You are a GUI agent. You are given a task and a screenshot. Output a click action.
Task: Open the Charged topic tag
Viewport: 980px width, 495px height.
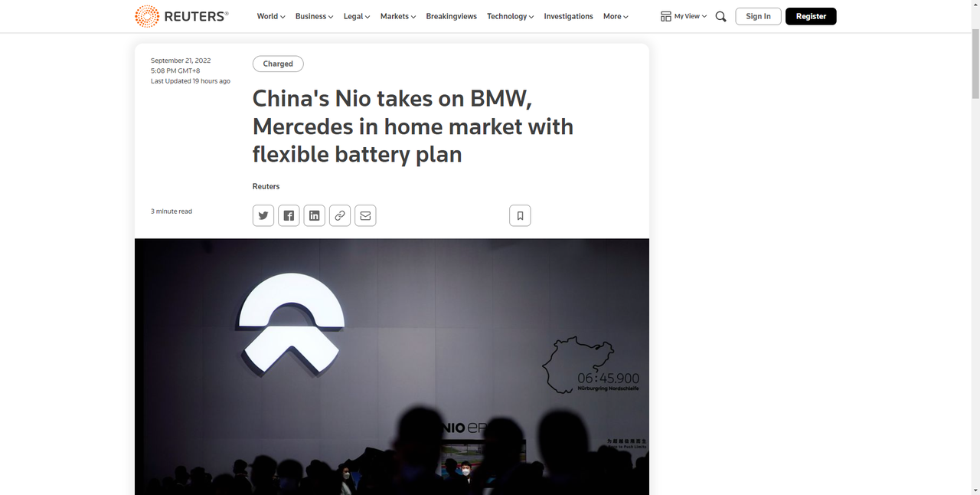click(x=278, y=64)
